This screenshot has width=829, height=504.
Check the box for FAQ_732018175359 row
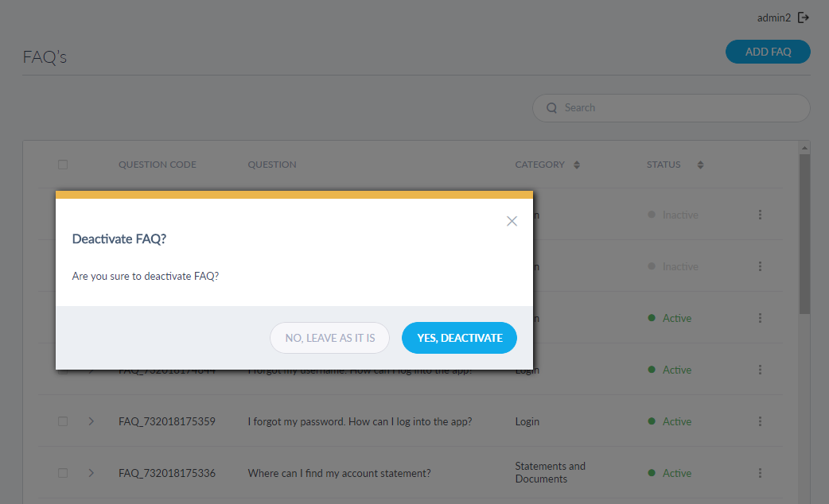coord(63,421)
